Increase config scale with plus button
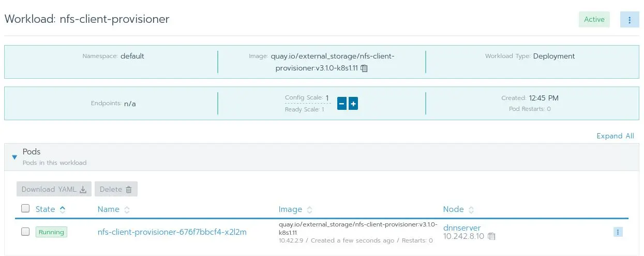This screenshot has width=644, height=256. tap(353, 104)
